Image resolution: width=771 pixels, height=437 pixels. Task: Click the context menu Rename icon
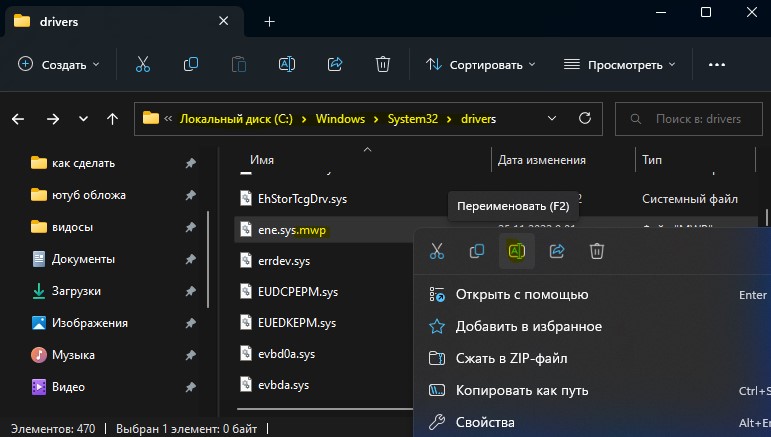516,251
